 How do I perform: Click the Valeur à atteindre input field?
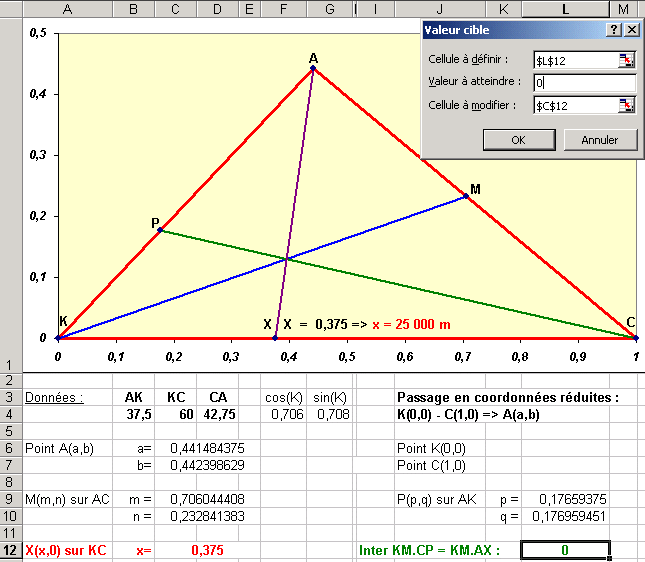(x=583, y=83)
